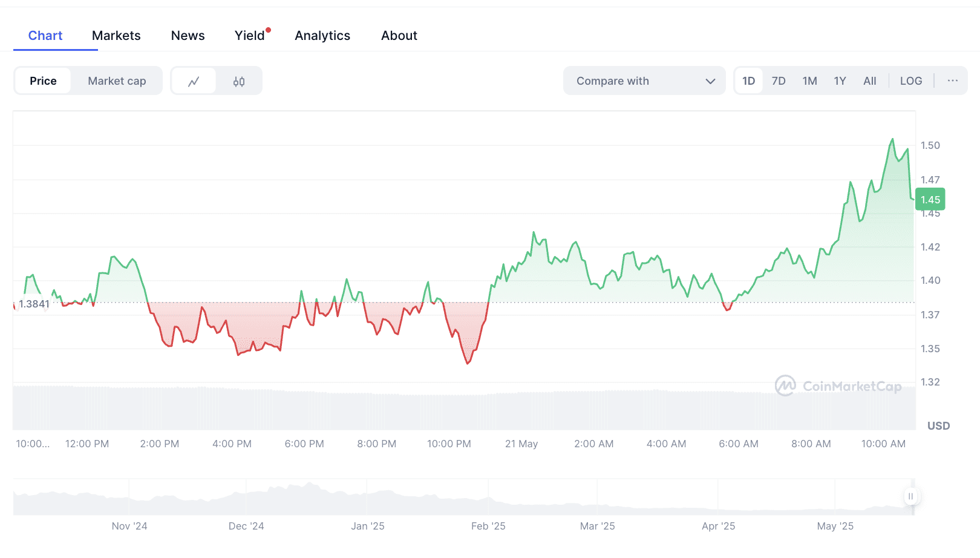
Task: Open the Compare with dropdown
Action: click(644, 80)
